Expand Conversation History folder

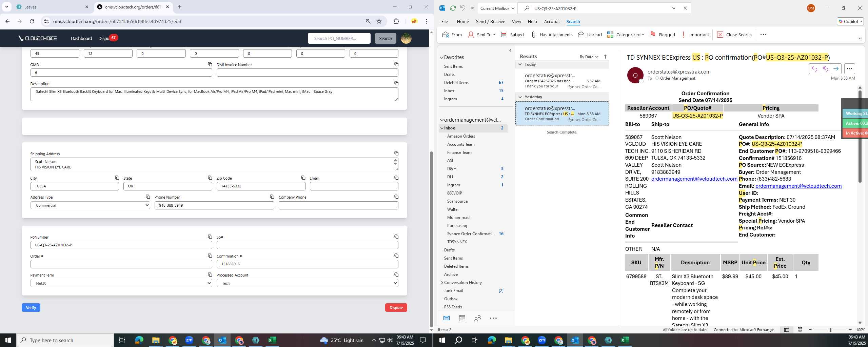tap(442, 283)
